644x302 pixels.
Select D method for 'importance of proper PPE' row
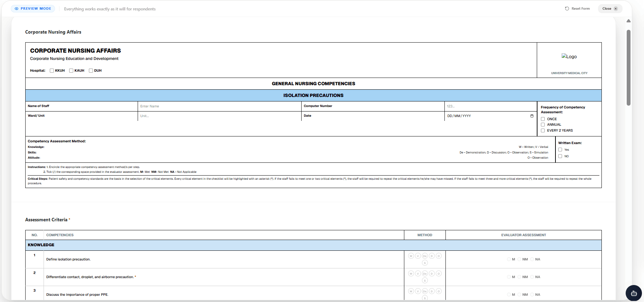click(432, 291)
